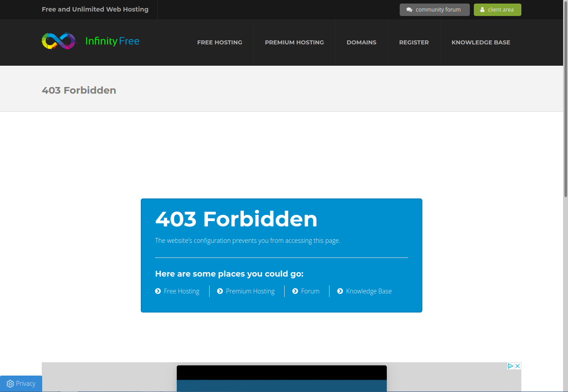
Task: Click the InfinityFree brand name text
Action: [x=112, y=41]
